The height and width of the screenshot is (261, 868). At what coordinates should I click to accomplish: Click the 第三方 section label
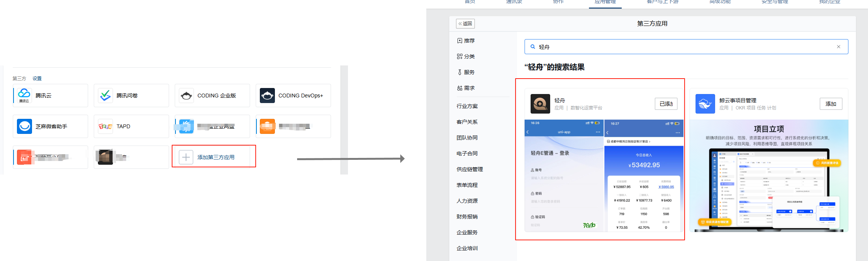[19, 79]
